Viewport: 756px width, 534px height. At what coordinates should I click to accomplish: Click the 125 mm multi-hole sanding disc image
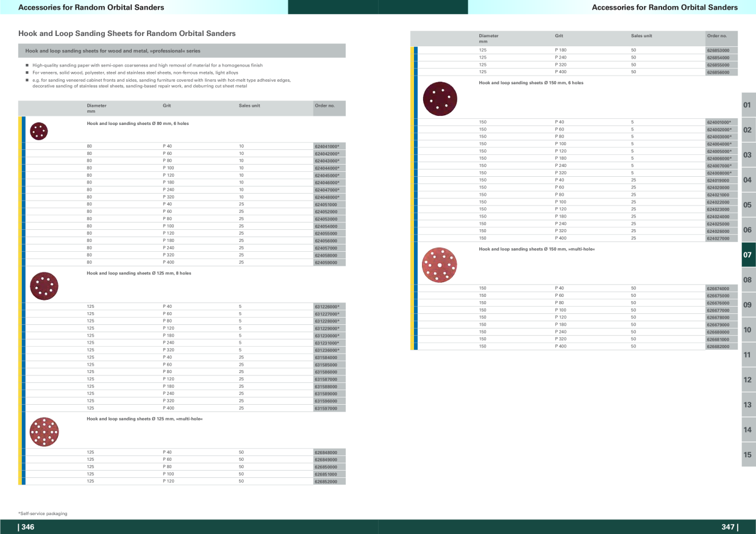tap(44, 432)
